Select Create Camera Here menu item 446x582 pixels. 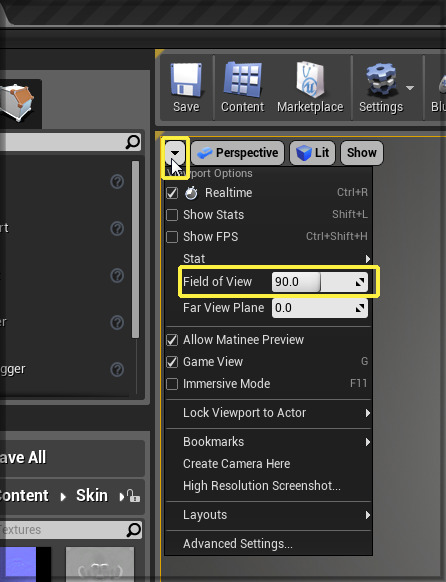[268, 464]
